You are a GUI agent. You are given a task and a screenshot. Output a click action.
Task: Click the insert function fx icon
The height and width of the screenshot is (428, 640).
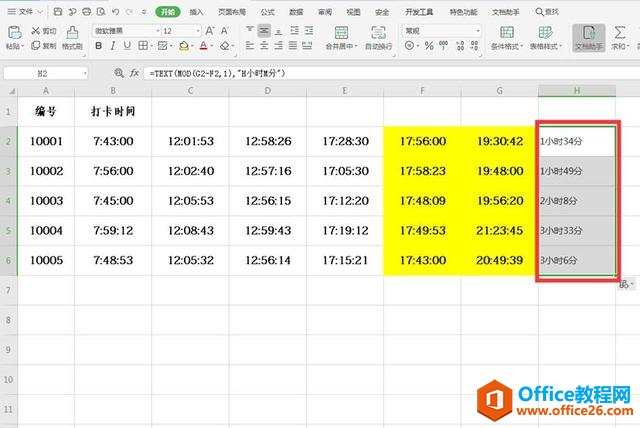[134, 73]
